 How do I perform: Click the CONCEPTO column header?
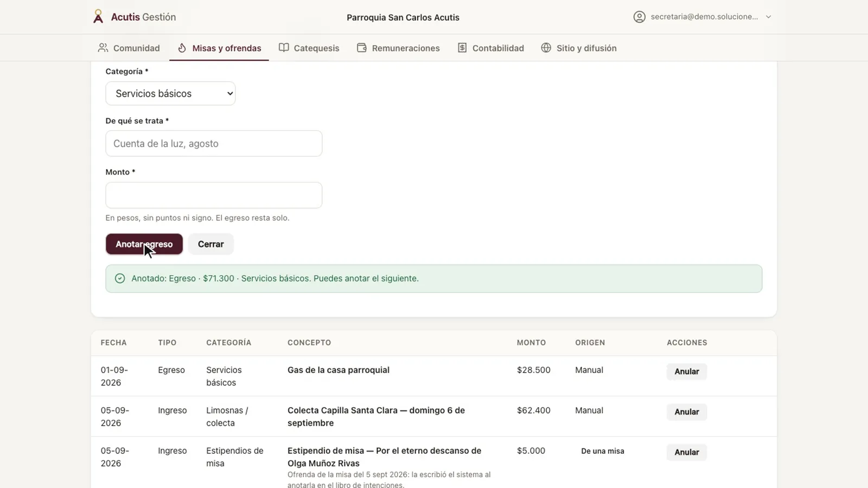[309, 343]
